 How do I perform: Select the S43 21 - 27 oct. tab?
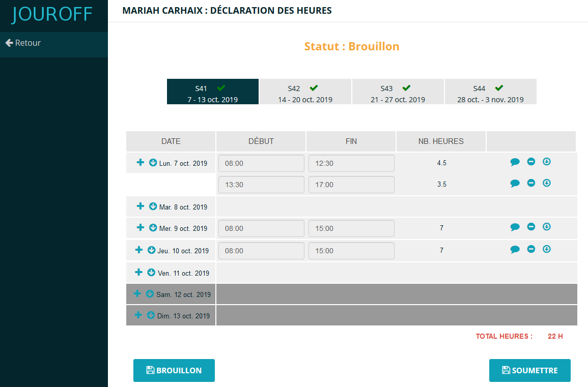pos(398,92)
